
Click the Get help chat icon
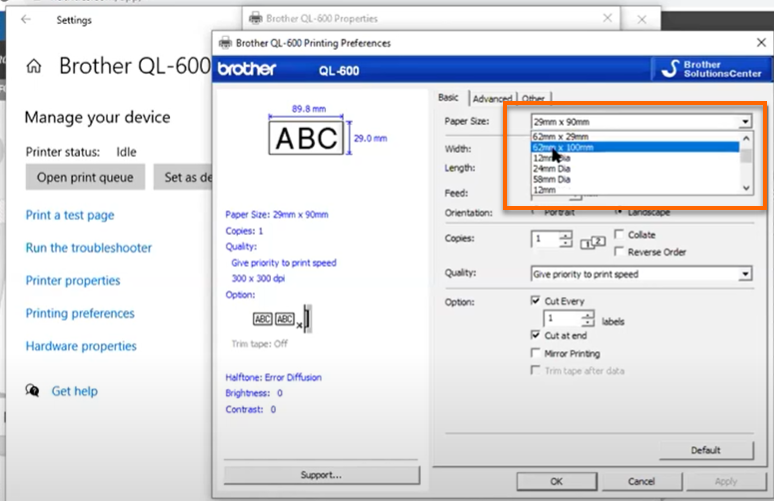point(33,391)
